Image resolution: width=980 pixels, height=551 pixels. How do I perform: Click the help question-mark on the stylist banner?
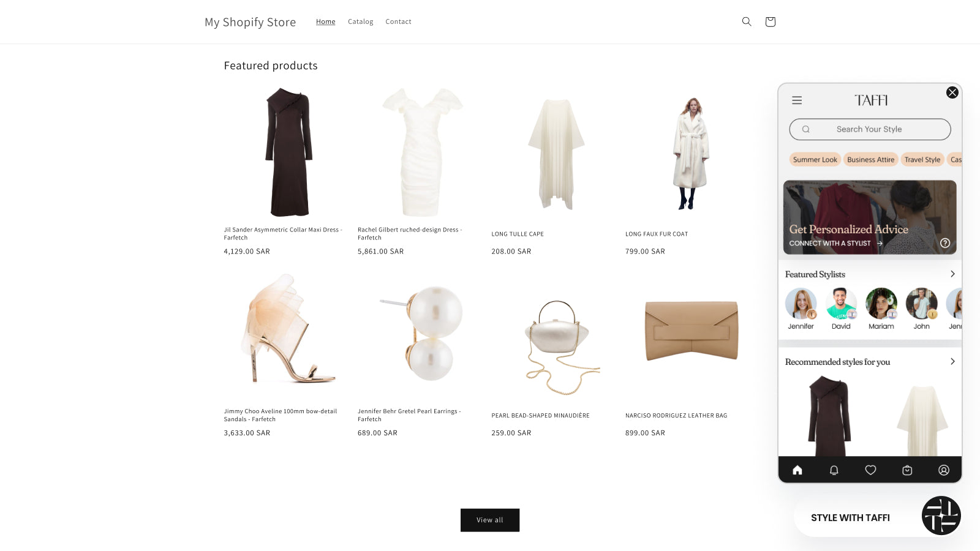[x=945, y=242]
